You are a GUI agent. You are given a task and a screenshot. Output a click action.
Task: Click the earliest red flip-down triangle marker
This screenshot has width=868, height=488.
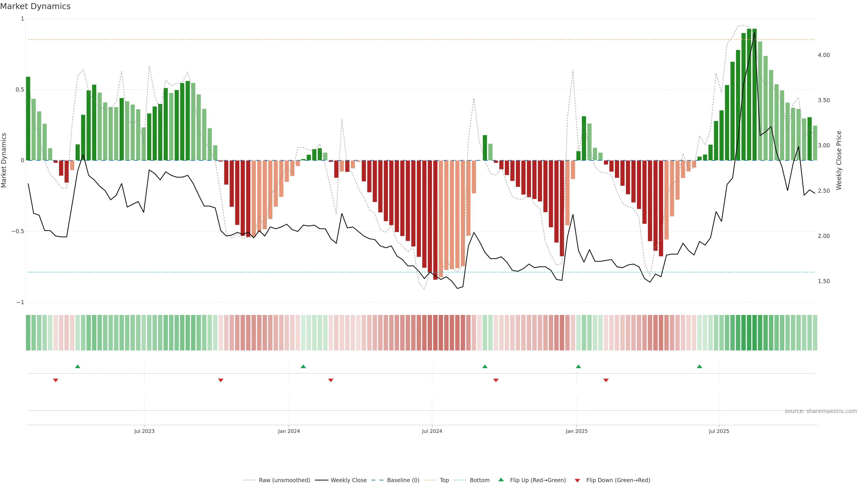(56, 380)
